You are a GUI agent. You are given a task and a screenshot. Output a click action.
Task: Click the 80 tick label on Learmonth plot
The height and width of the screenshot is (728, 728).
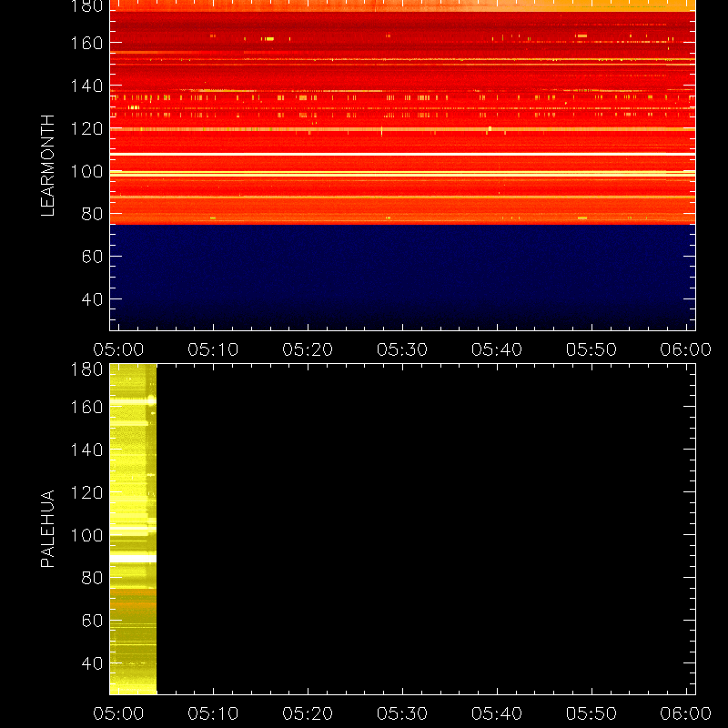pyautogui.click(x=92, y=214)
